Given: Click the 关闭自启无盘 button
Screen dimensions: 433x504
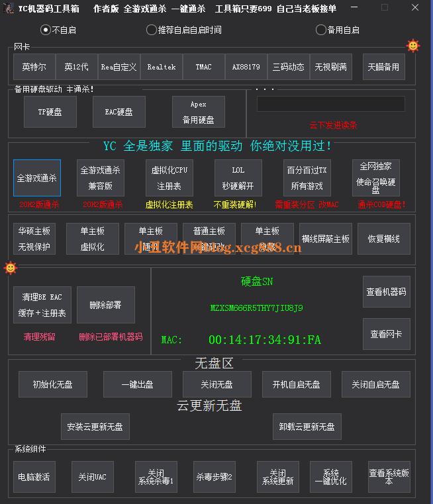Looking at the screenshot, I should click(376, 384).
